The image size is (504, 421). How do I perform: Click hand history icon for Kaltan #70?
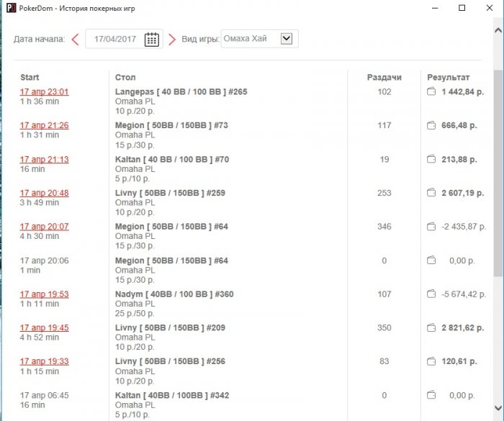pos(431,160)
